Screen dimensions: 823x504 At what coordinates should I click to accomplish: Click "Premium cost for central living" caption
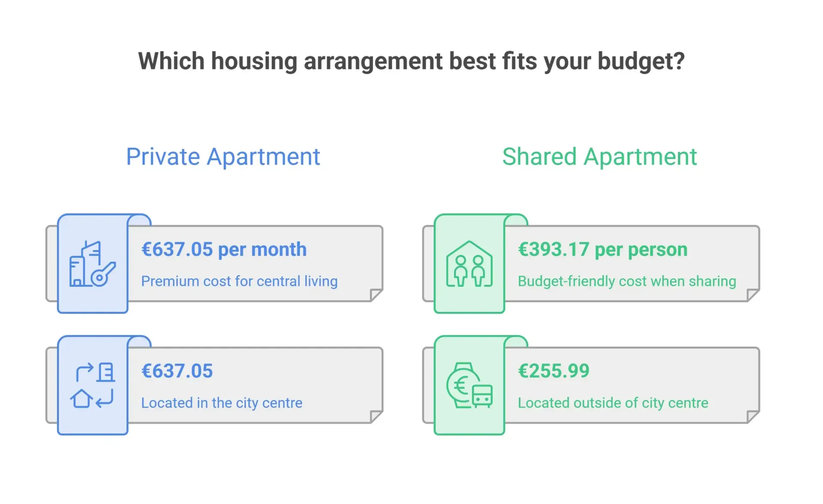[x=239, y=281]
